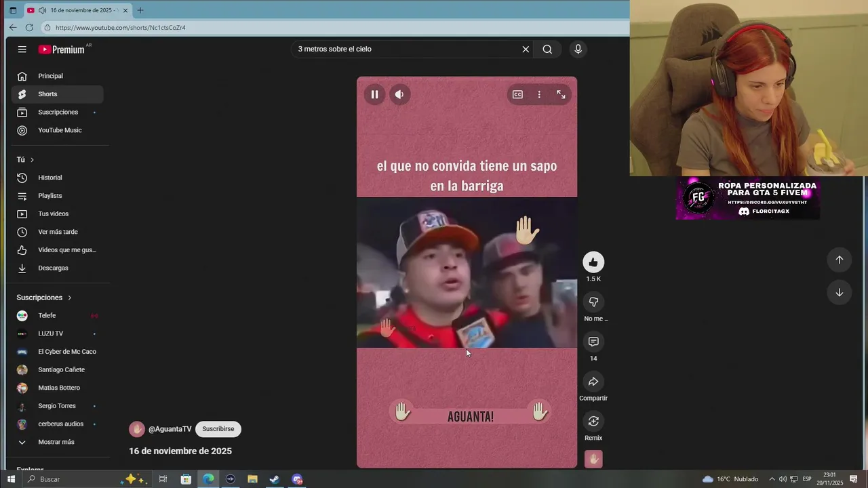Open Descargas in the sidebar
The height and width of the screenshot is (488, 868).
click(57, 268)
